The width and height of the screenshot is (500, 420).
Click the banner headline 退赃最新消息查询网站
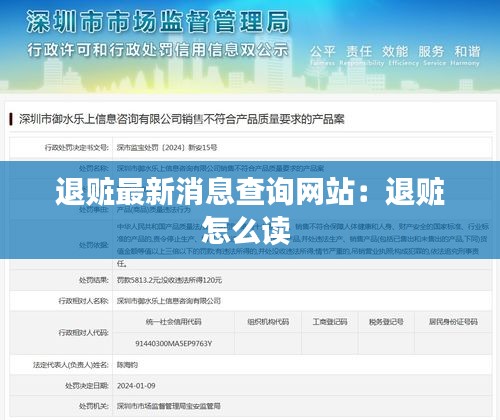point(204,192)
